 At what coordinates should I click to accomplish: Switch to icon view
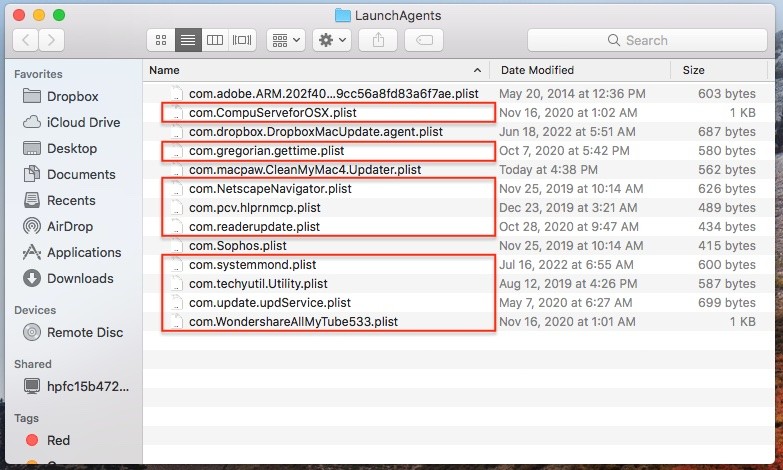(x=161, y=40)
